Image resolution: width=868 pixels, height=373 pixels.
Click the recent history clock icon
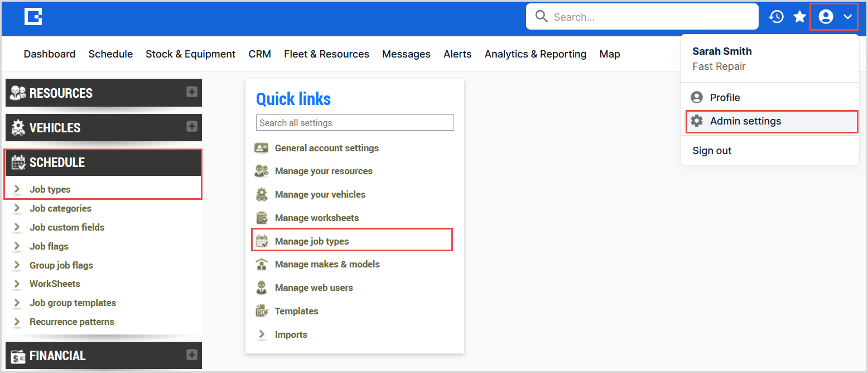776,17
